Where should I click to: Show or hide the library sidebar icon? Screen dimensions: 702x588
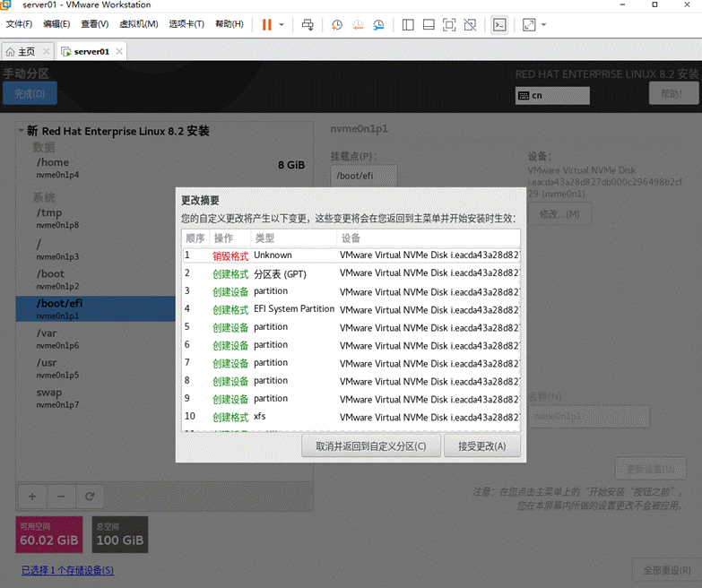(408, 24)
